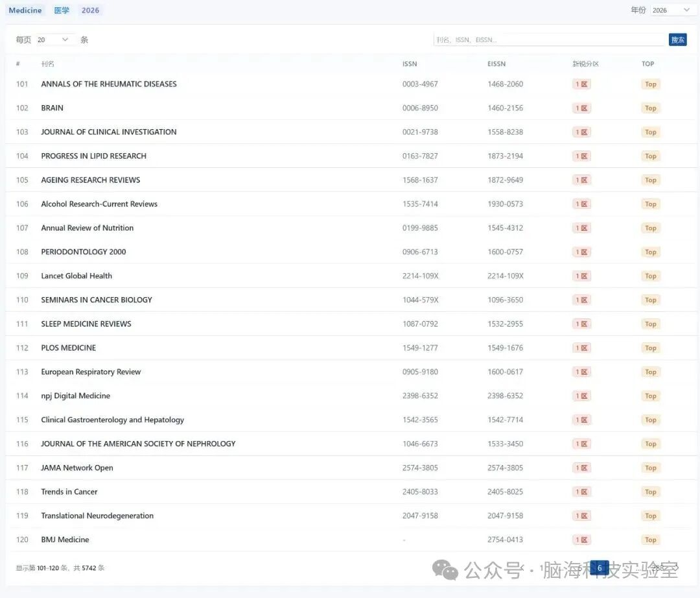Click EISSN value 1600-0757
The image size is (700, 598).
pos(506,252)
